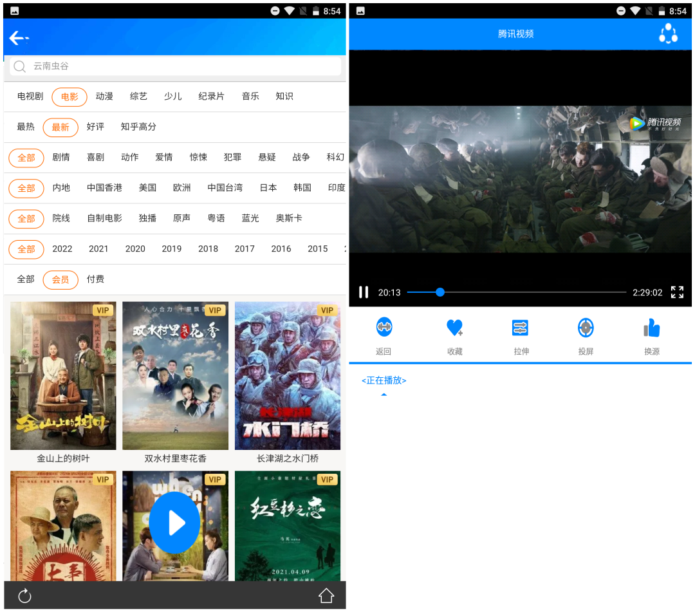Filter genre by 爱情
This screenshot has width=695, height=616.
click(164, 158)
